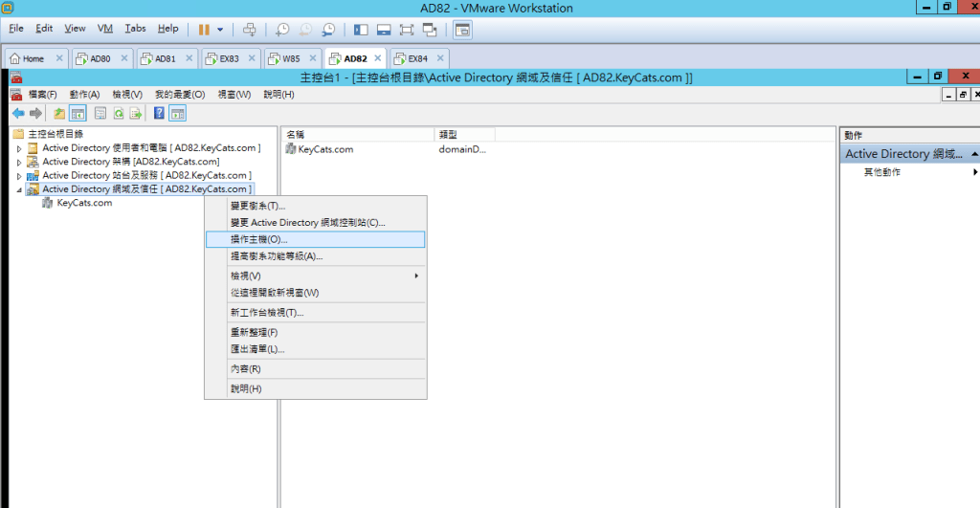Click the green Refresh toolbar icon
Screen dimensions: 980x508
[119, 113]
